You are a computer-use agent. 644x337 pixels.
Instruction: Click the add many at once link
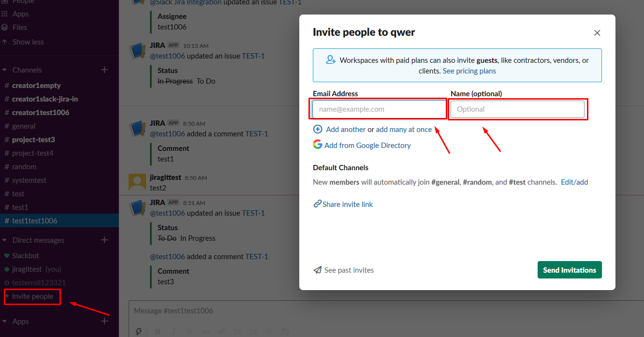(x=404, y=130)
